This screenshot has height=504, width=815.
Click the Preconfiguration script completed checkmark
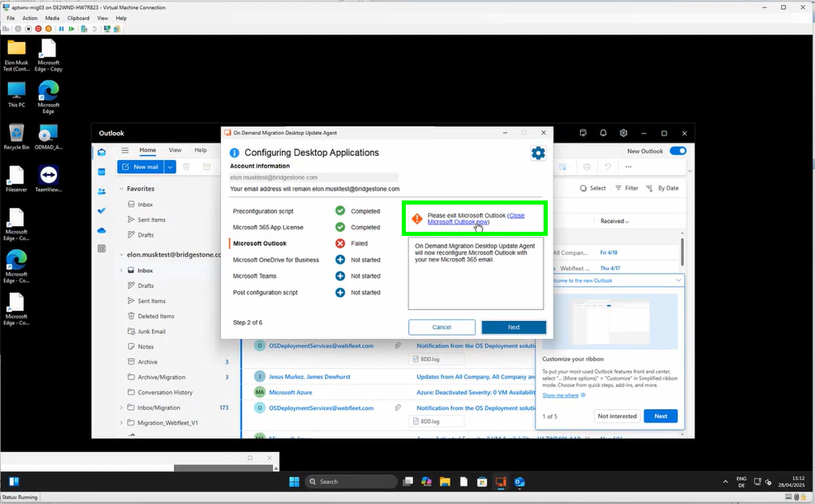point(340,211)
